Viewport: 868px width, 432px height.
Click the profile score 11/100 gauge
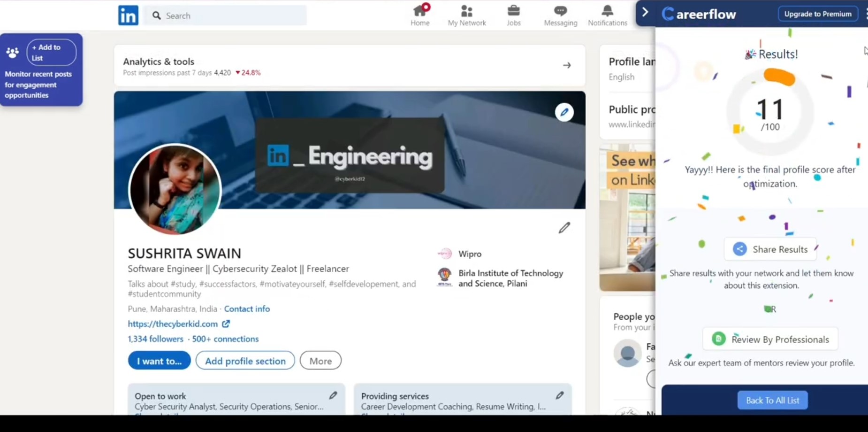coord(770,112)
